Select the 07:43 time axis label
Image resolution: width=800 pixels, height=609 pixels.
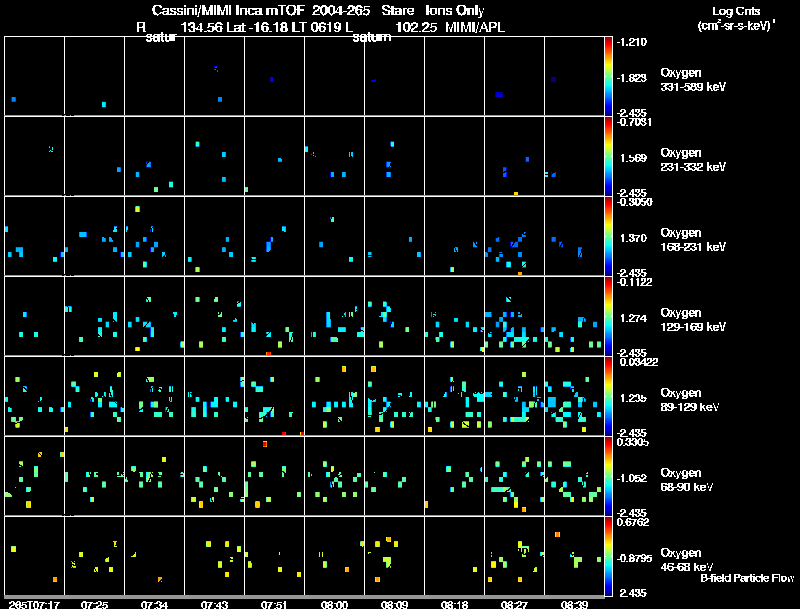click(214, 604)
